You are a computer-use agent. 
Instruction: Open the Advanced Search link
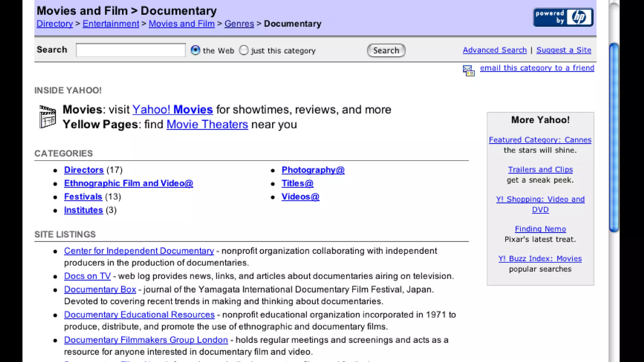click(494, 50)
